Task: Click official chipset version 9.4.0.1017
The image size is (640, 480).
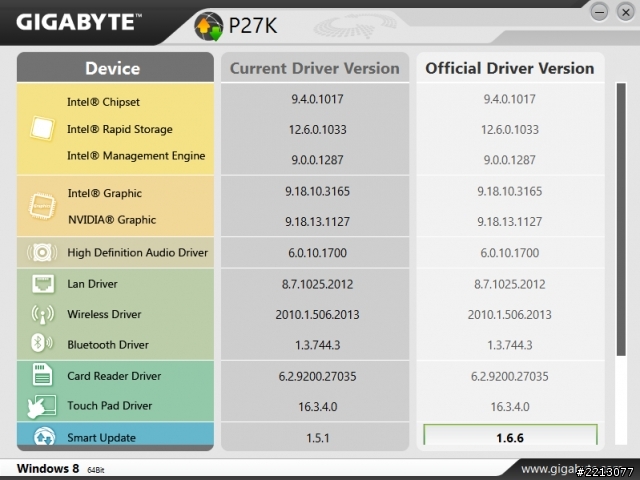Action: click(510, 99)
